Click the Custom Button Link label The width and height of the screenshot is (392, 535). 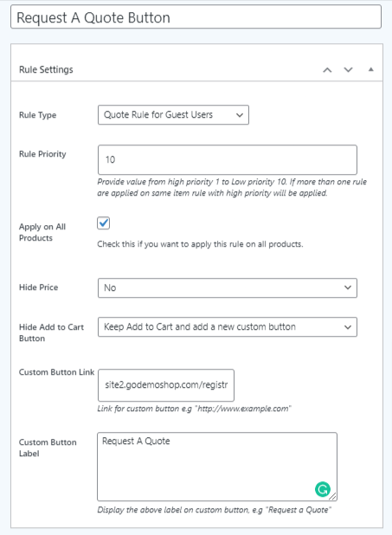(x=56, y=372)
